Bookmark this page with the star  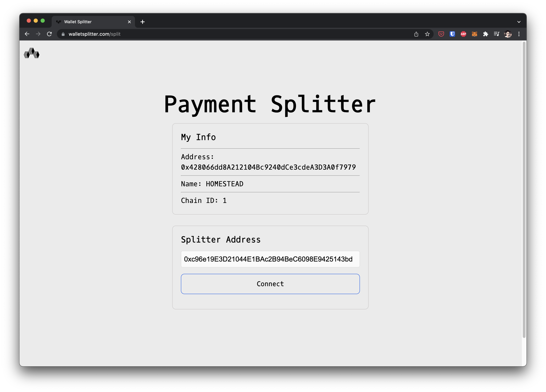427,34
